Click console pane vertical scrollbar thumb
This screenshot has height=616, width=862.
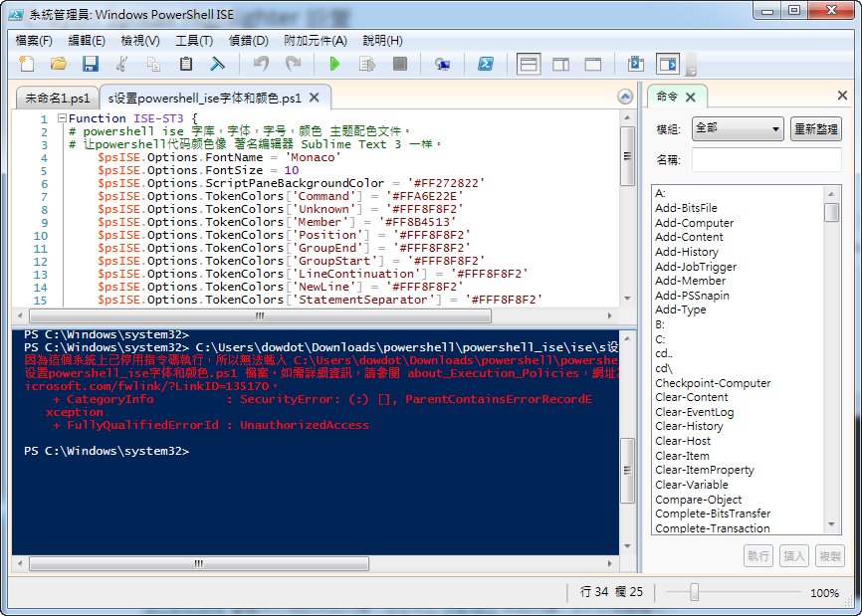coord(627,471)
